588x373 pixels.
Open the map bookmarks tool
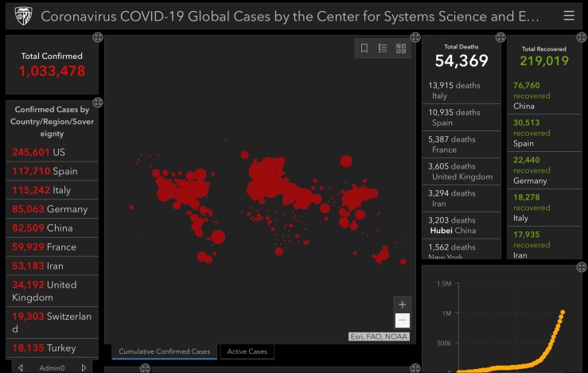364,49
